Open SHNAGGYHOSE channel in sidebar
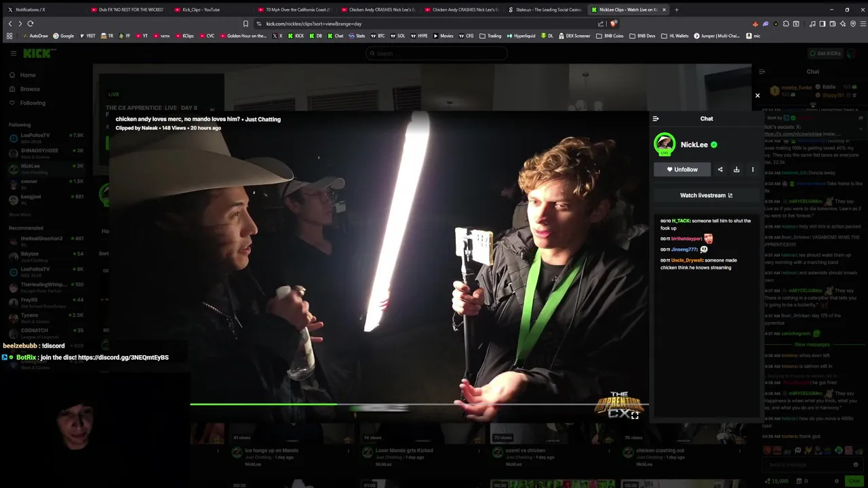 coord(46,153)
